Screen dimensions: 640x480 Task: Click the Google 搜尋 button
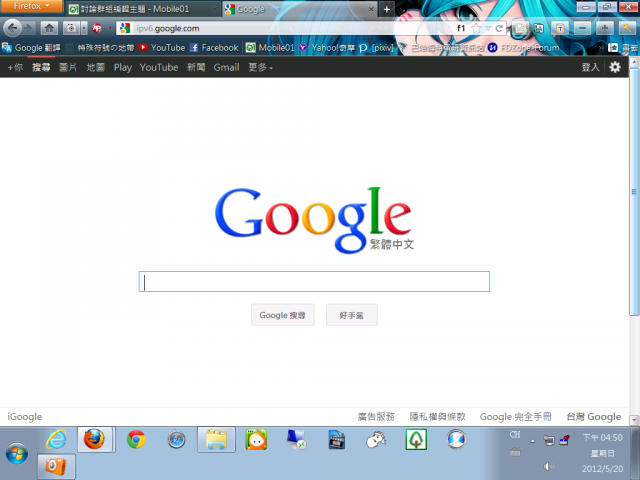(282, 315)
